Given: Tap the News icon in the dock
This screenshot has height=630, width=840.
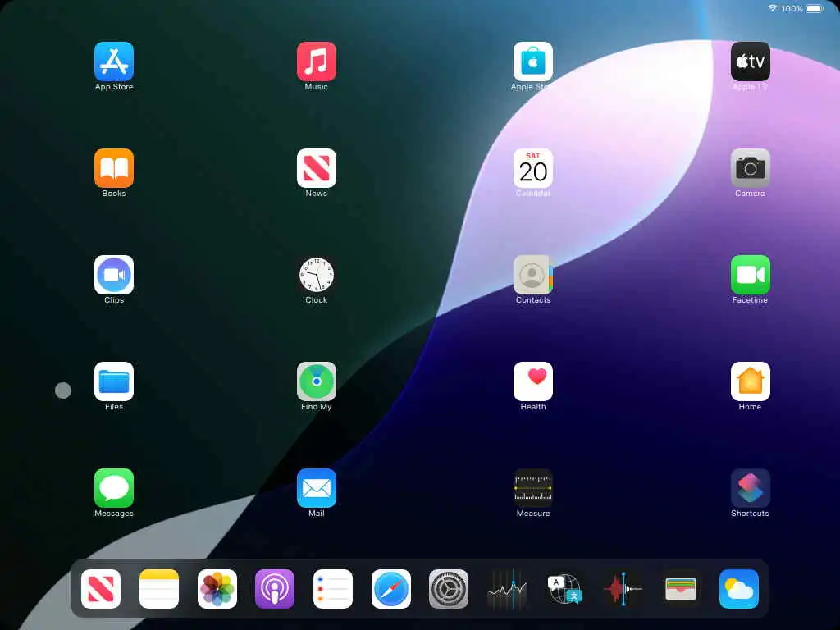Looking at the screenshot, I should point(101,589).
